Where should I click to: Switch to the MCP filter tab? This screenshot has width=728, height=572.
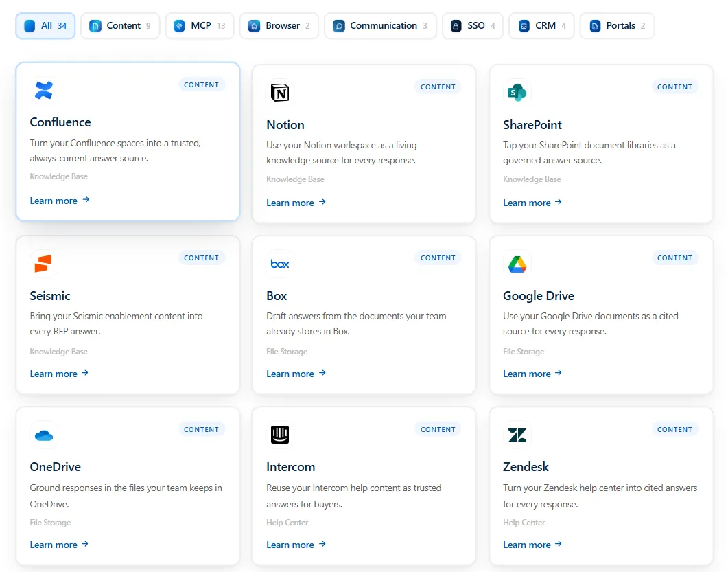(200, 26)
